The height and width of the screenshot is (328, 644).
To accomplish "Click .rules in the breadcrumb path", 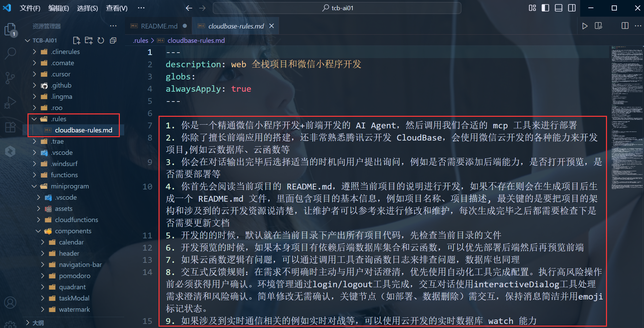I will click(141, 40).
